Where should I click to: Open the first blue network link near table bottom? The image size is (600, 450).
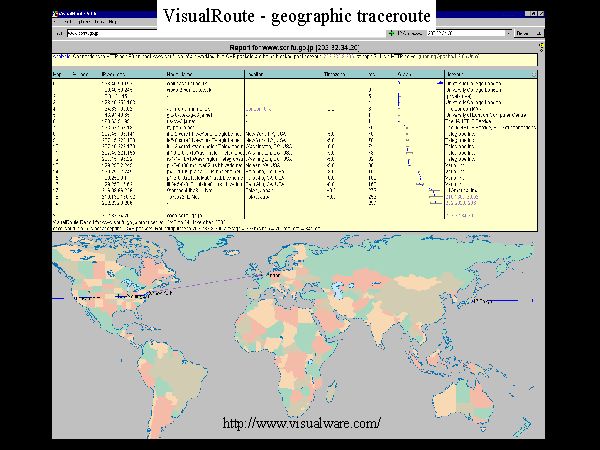click(x=462, y=197)
